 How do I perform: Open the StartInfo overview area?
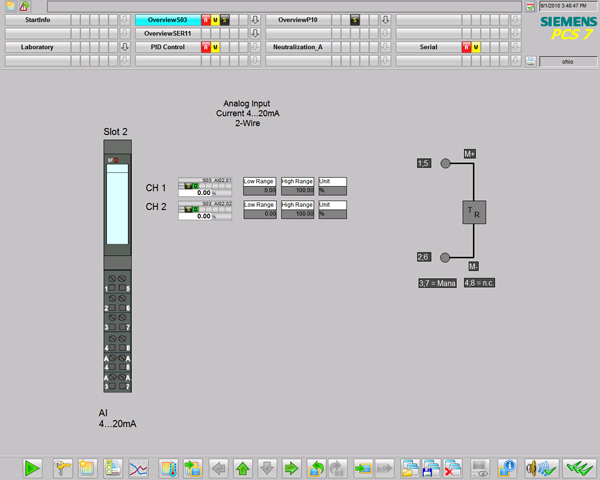point(38,20)
